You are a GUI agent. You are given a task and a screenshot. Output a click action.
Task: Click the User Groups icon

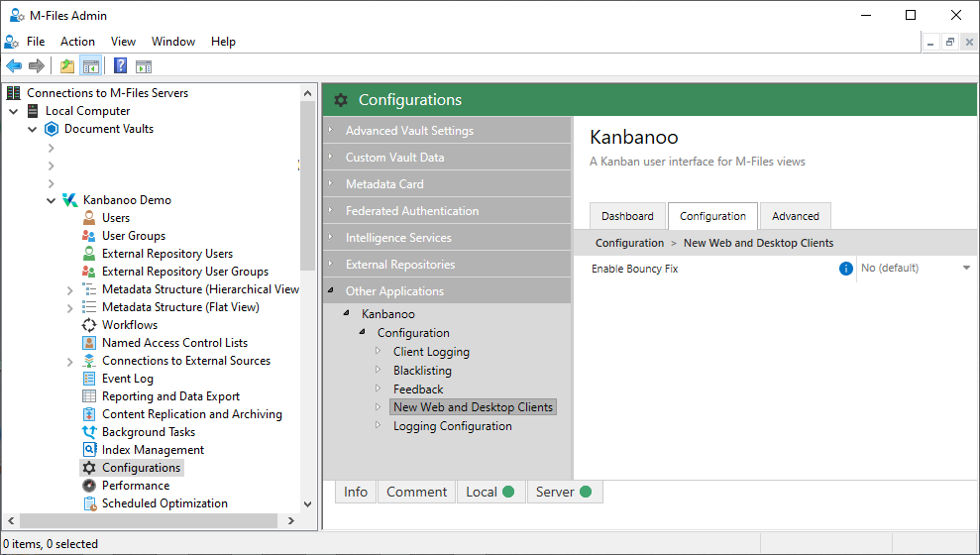(89, 236)
